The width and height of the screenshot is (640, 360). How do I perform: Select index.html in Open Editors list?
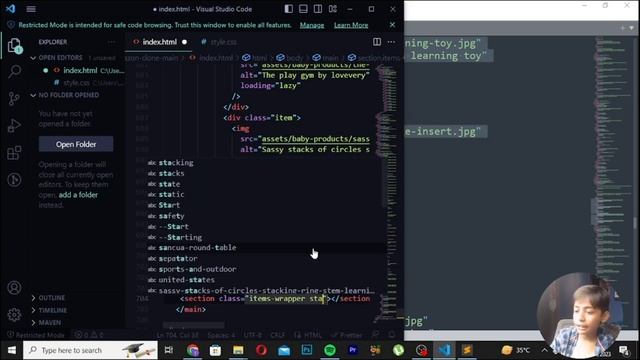click(80, 71)
